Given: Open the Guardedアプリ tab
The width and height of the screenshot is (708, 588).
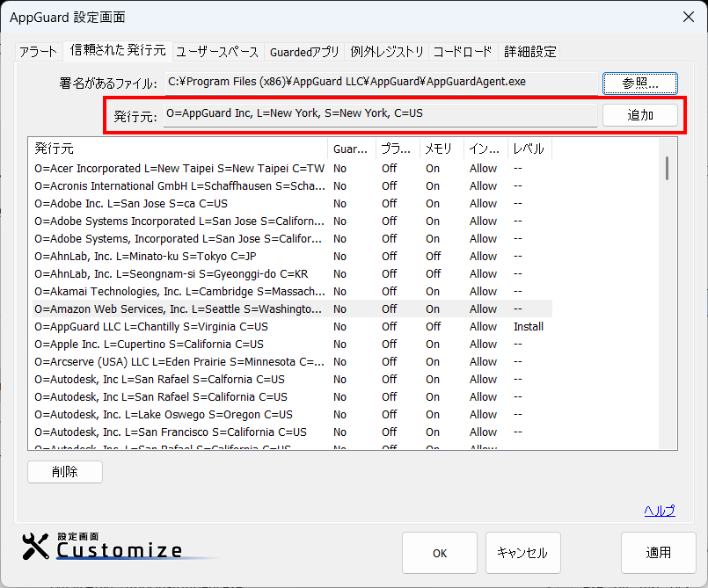Looking at the screenshot, I should 304,51.
